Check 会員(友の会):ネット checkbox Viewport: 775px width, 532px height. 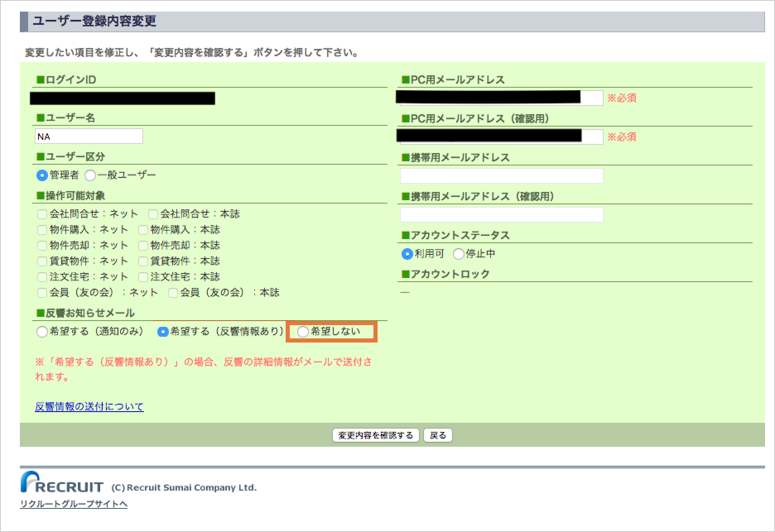[x=42, y=292]
